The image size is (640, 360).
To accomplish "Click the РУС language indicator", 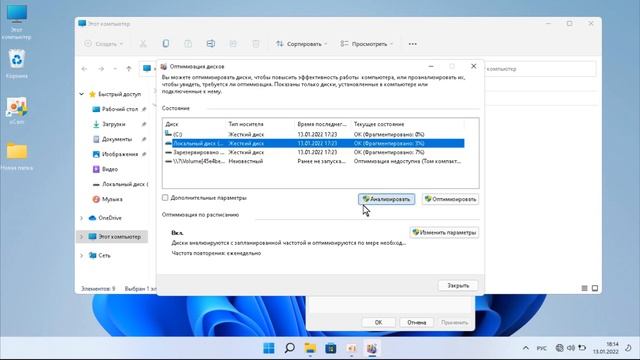I will 542,348.
